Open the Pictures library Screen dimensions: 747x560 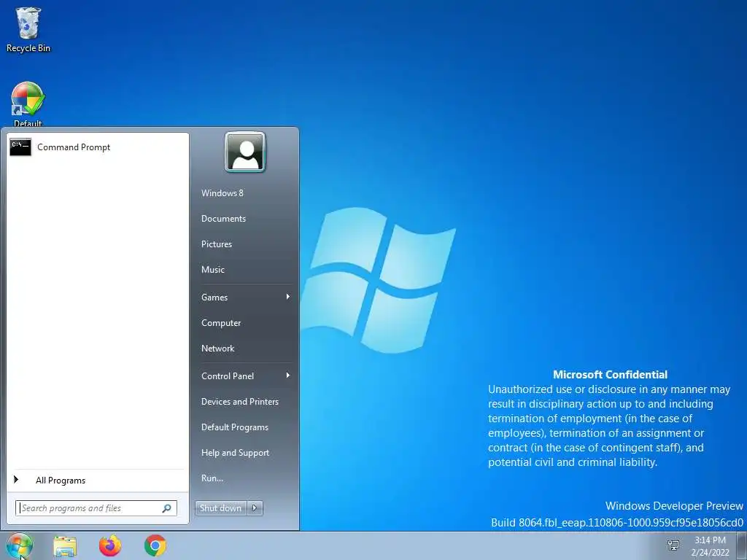point(217,244)
